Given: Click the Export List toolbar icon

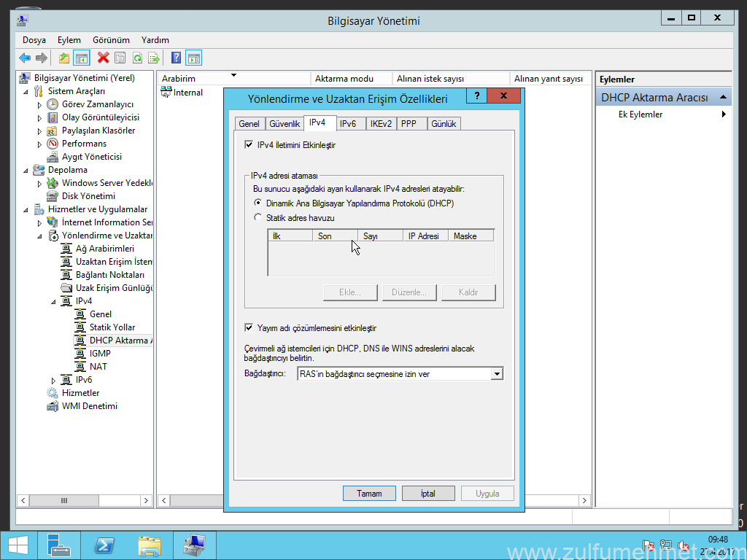Looking at the screenshot, I should coord(154,58).
